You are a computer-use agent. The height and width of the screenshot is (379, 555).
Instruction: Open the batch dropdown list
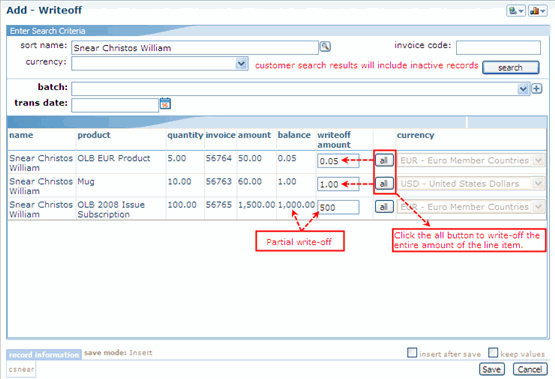523,89
